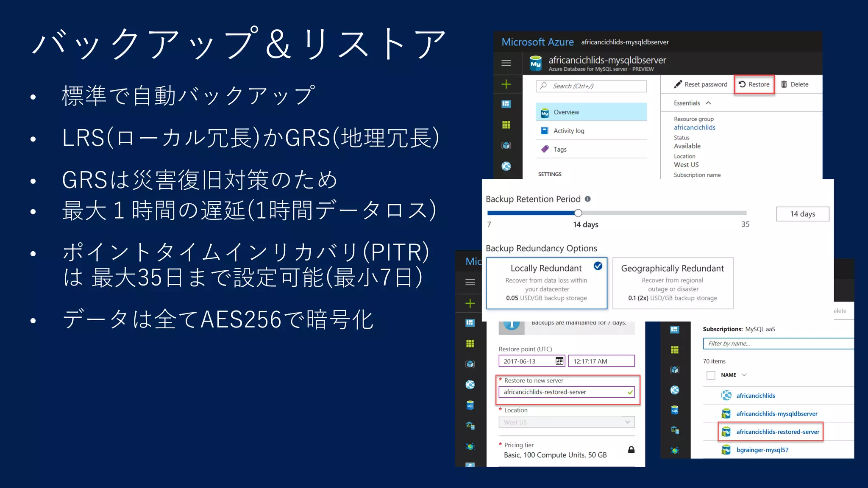Open Cosmos DB planet icon in restore window sidebar
This screenshot has height=488, width=868.
[x=470, y=446]
